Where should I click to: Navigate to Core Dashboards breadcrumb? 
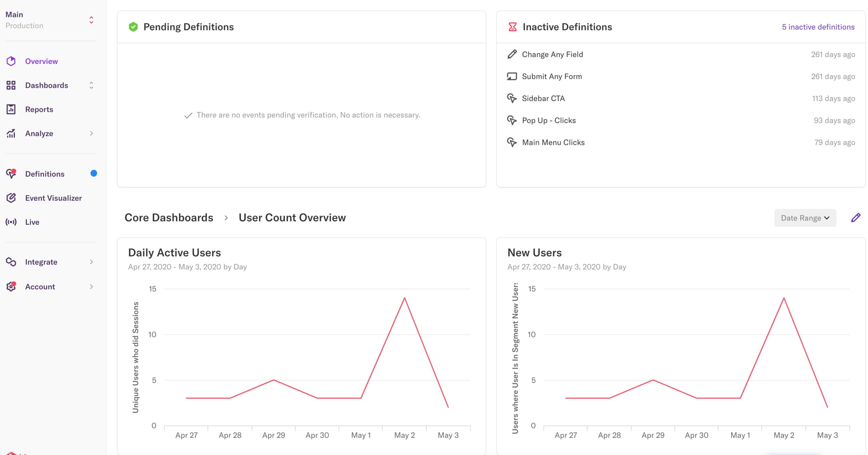tap(168, 217)
